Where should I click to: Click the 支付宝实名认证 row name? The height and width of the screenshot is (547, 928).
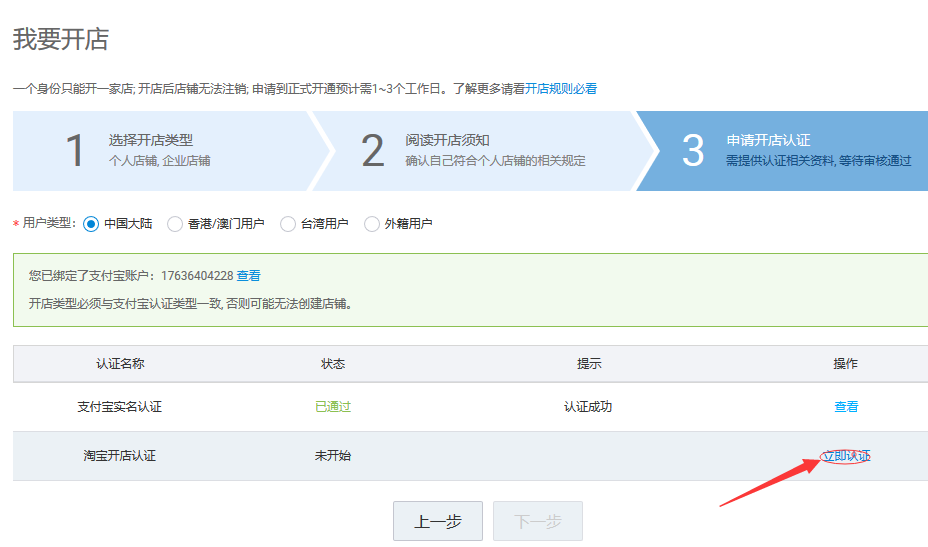120,407
